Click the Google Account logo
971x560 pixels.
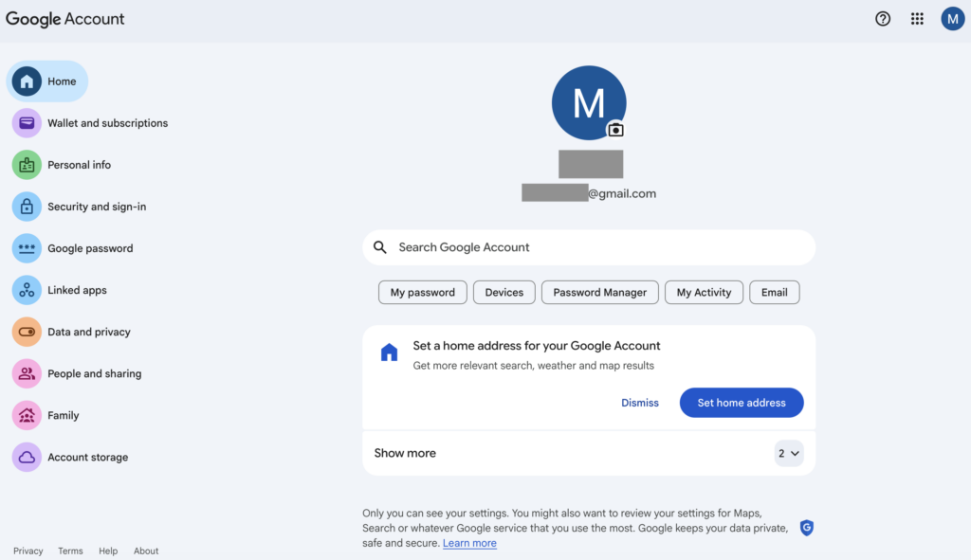pos(65,19)
